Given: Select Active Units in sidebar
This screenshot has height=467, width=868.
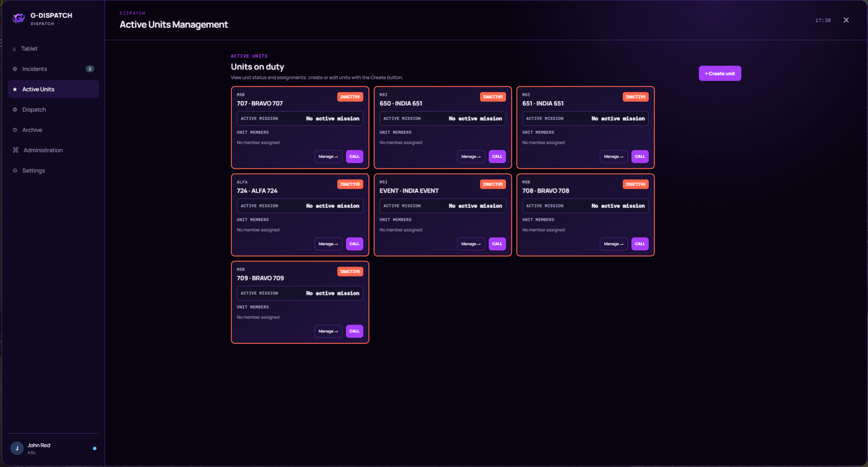Looking at the screenshot, I should point(53,89).
